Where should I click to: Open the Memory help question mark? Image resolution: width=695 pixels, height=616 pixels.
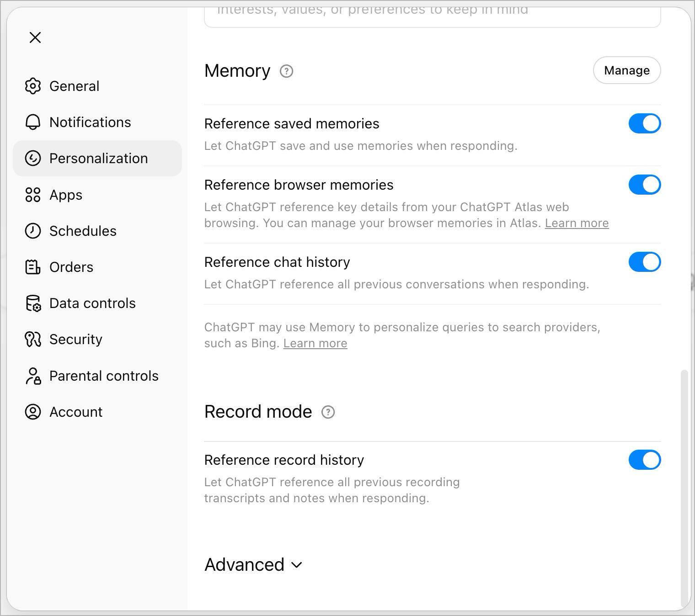pos(286,71)
